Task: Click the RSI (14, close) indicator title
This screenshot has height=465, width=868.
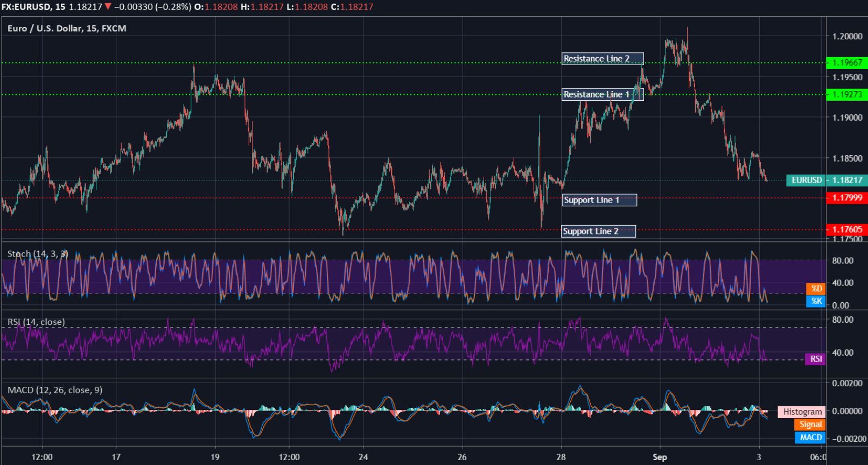Action: 36,322
